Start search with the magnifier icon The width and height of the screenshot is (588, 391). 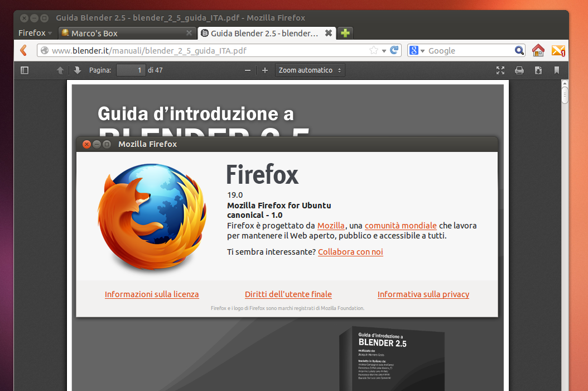click(x=519, y=50)
